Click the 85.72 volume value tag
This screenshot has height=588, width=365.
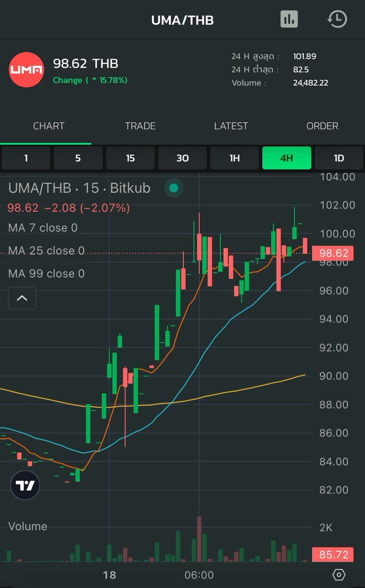tap(334, 555)
